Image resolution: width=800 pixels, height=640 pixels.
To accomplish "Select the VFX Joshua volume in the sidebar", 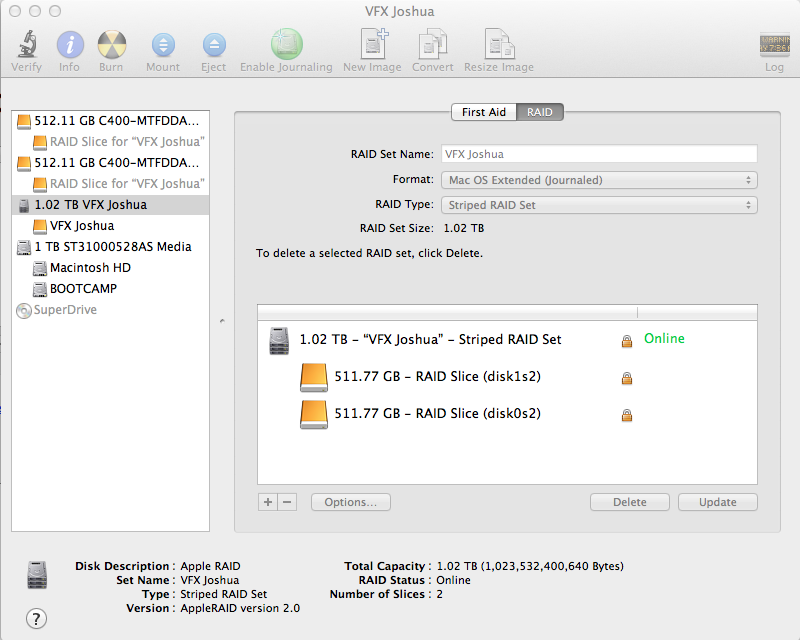I will (110, 226).
